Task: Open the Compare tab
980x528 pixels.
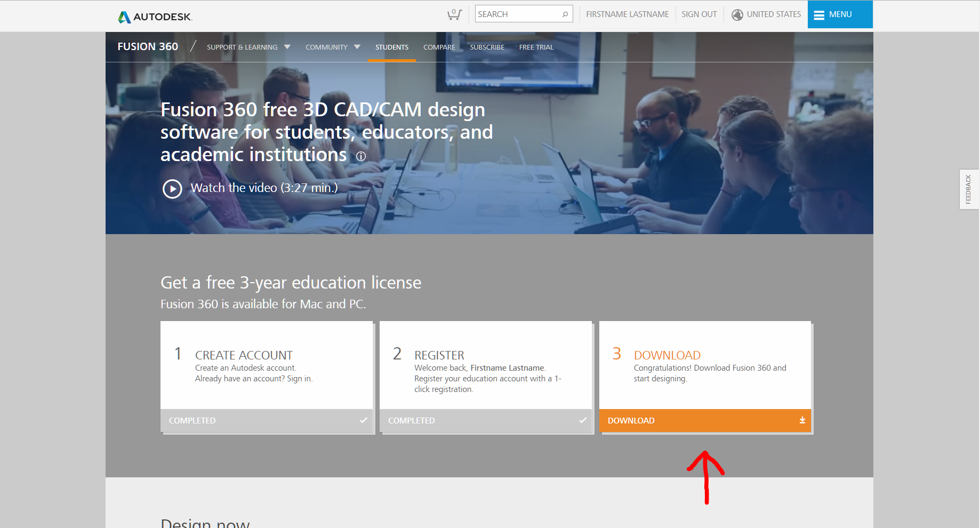Action: [x=439, y=47]
